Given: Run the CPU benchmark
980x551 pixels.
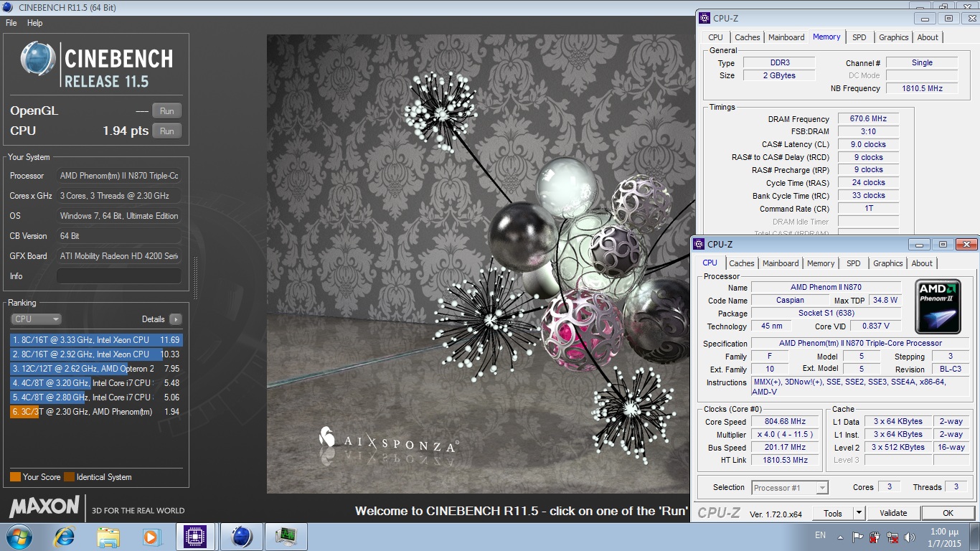Looking at the screenshot, I should click(167, 131).
